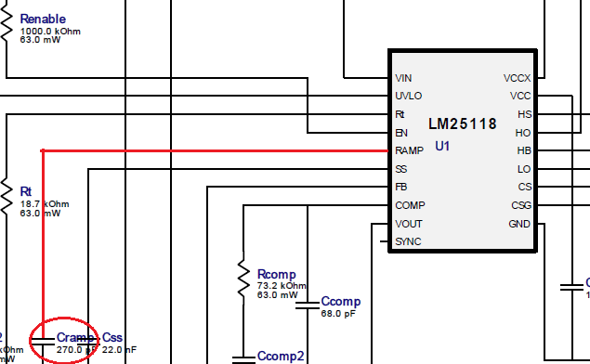Click the 73.2 kOhm value
Screen dimensions: 590x364
pyautogui.click(x=282, y=286)
